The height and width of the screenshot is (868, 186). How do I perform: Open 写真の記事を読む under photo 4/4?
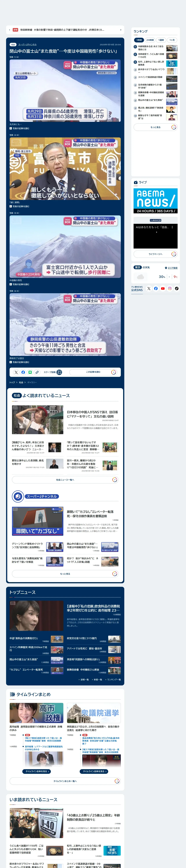[x=19, y=362]
